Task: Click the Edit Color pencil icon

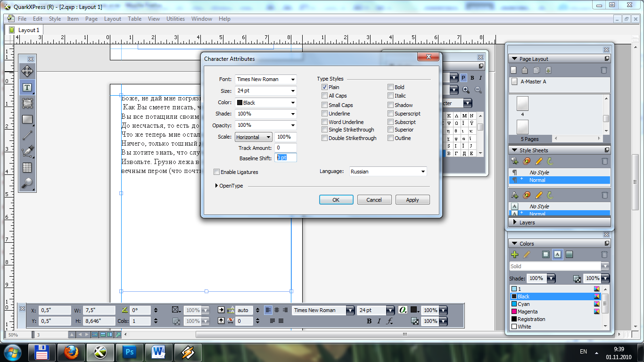Action: tap(527, 255)
